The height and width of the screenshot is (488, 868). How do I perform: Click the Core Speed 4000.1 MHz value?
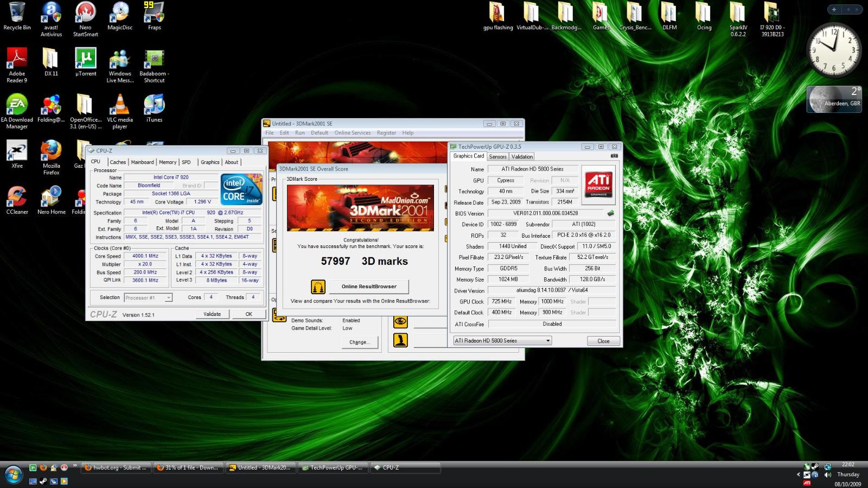click(x=145, y=256)
